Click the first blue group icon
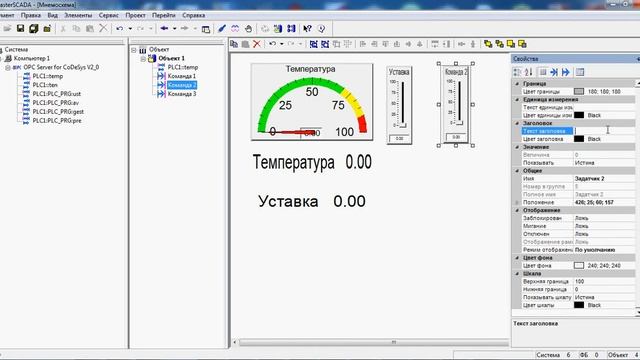The image size is (640, 360). coord(313,44)
